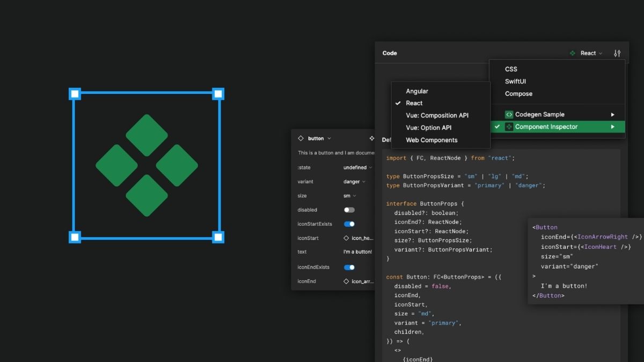Viewport: 644px width, 362px height.
Task: Click the diamond icon beside icon_arr... value
Action: 346,281
